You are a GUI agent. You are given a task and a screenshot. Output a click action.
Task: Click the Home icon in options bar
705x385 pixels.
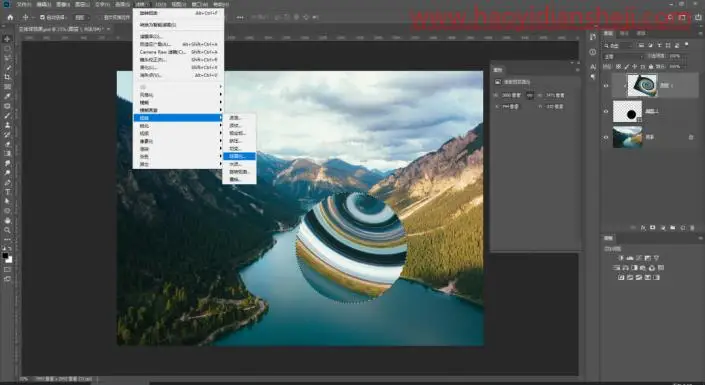[10, 17]
